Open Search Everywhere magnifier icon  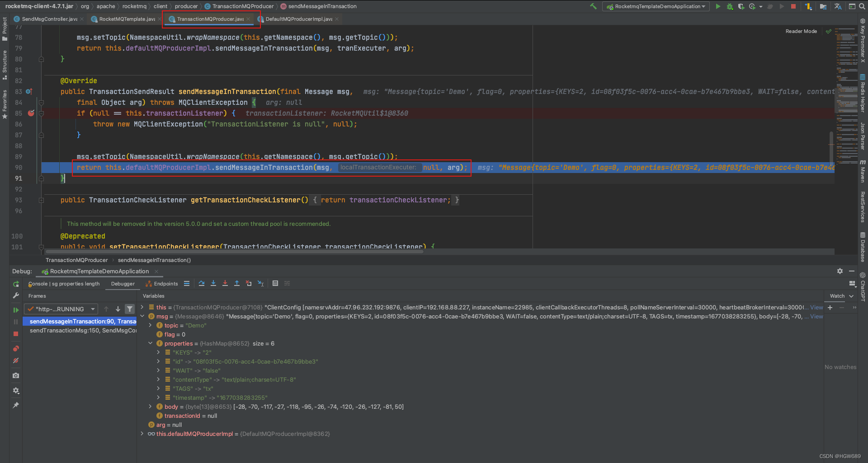click(863, 6)
